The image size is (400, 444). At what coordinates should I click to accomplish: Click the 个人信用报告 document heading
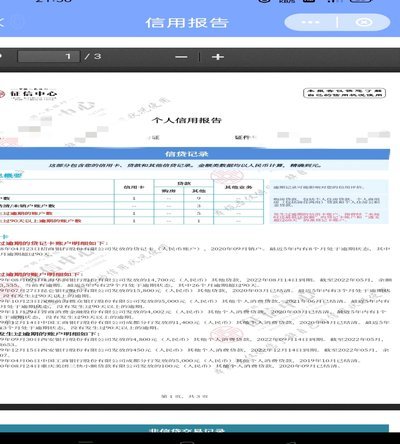[x=187, y=120]
